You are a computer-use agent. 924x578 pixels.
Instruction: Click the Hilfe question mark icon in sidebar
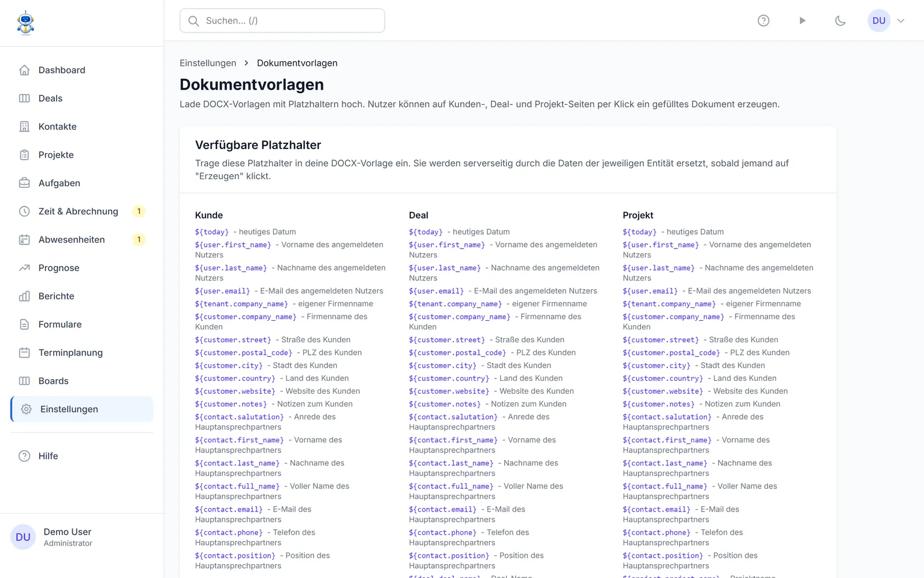[24, 456]
